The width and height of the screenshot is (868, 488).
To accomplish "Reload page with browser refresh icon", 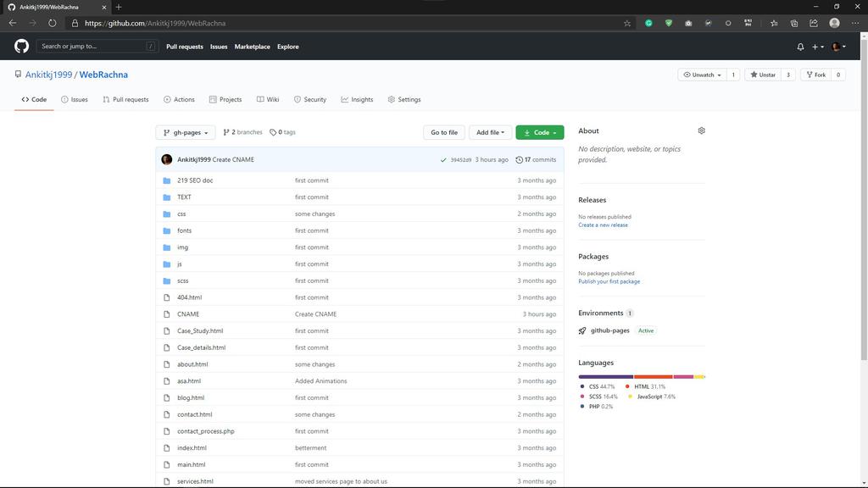I will click(52, 23).
